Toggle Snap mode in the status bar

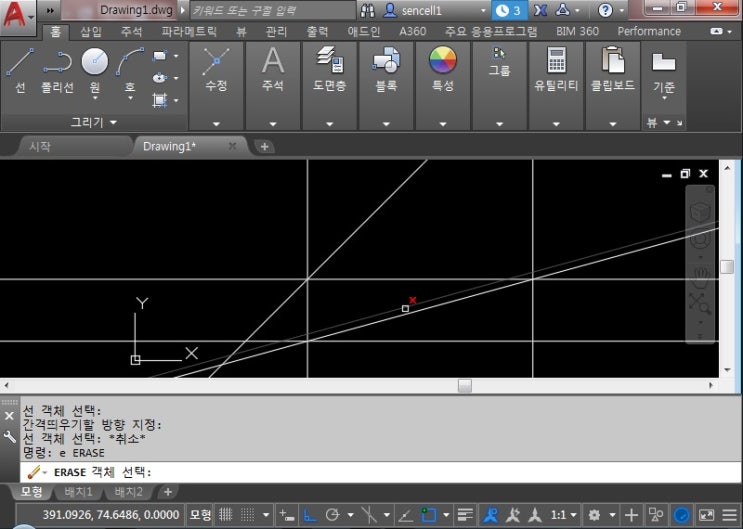(248, 515)
